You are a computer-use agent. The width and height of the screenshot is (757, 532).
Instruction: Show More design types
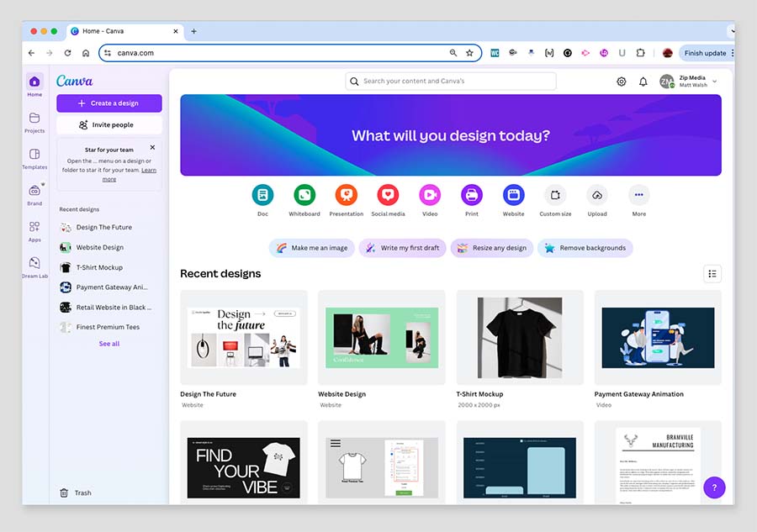click(638, 195)
